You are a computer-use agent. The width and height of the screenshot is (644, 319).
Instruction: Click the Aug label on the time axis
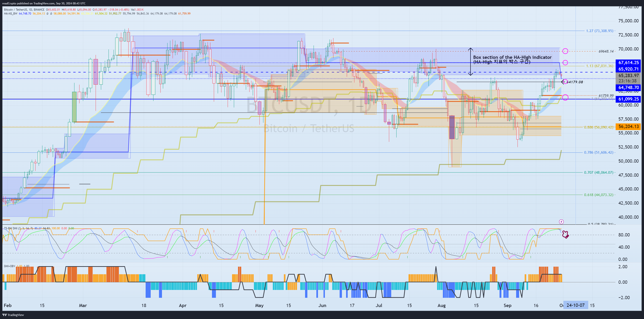coord(441,305)
